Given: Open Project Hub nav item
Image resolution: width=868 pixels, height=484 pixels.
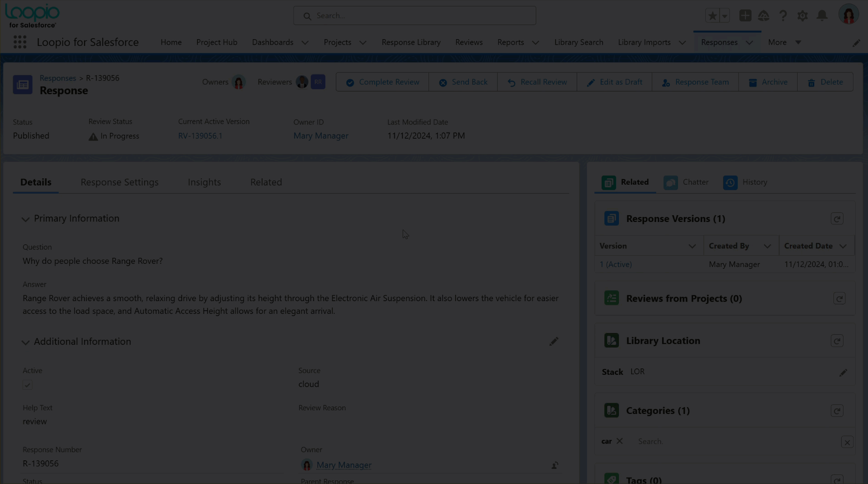Looking at the screenshot, I should coord(217,42).
